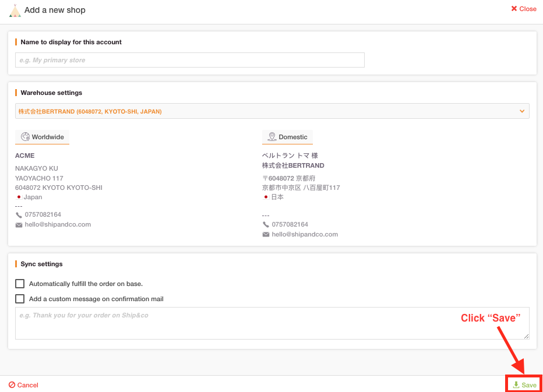
Task: Click the Save download icon
Action: pos(516,385)
